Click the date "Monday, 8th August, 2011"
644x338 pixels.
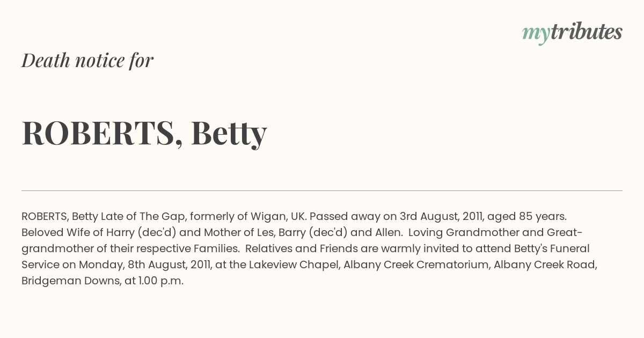click(x=144, y=265)
